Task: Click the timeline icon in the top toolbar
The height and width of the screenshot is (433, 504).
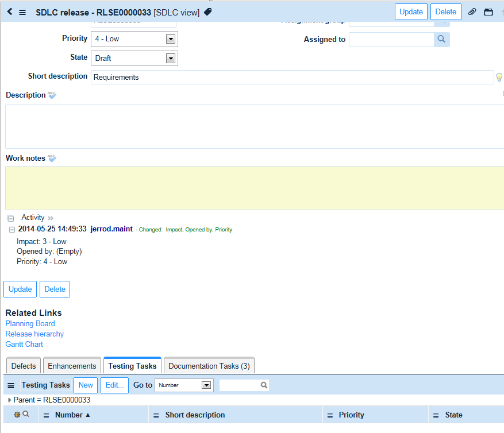Action: tap(489, 11)
